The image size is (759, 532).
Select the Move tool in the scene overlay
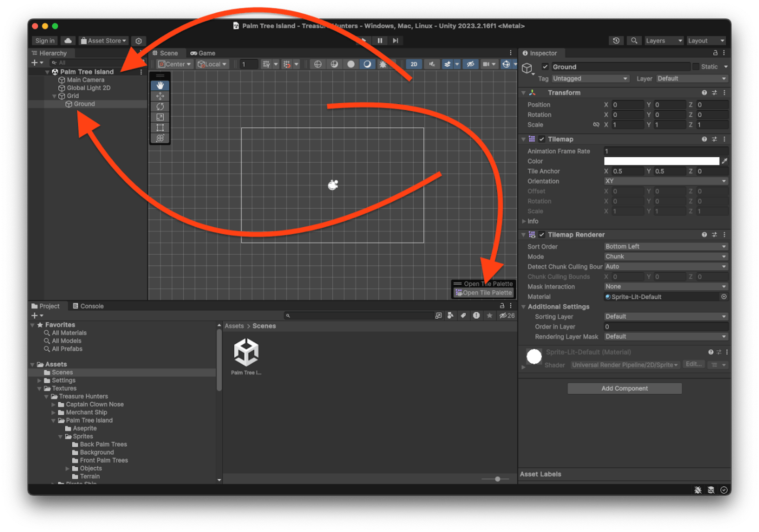click(x=160, y=96)
